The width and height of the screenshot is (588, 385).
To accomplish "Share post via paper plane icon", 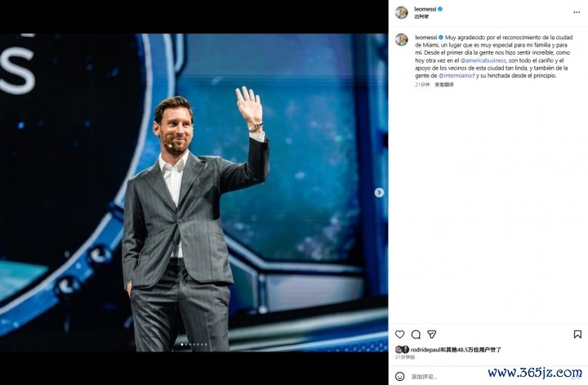I will (432, 334).
